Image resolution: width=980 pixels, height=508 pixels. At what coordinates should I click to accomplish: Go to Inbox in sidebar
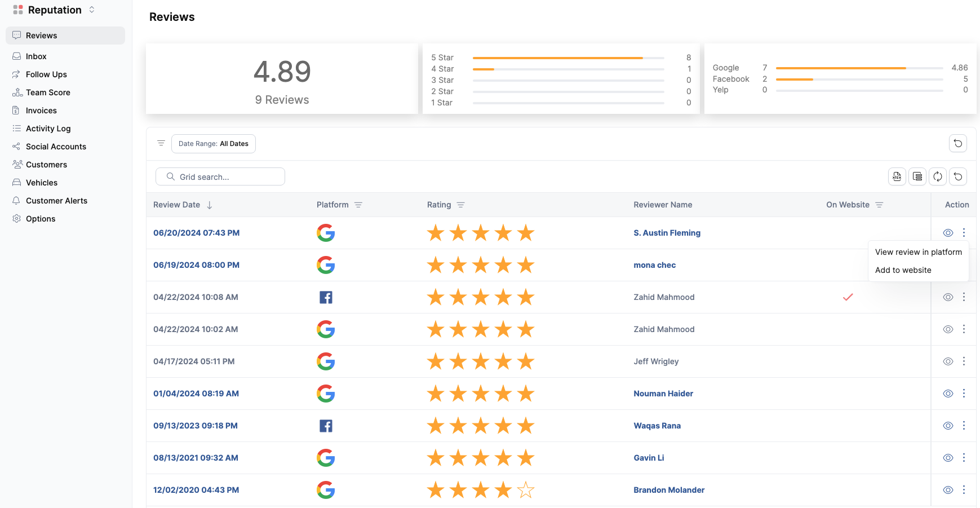coord(36,56)
